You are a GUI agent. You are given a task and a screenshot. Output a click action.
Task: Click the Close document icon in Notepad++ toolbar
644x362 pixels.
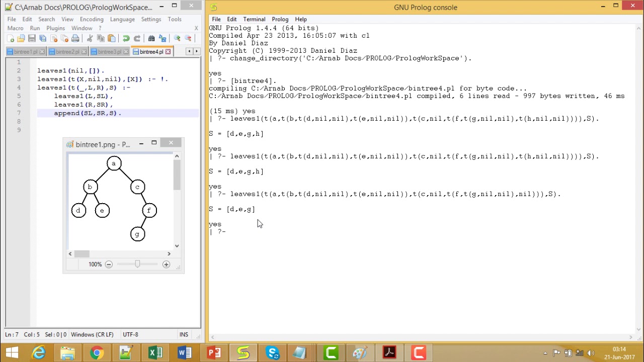(x=54, y=38)
